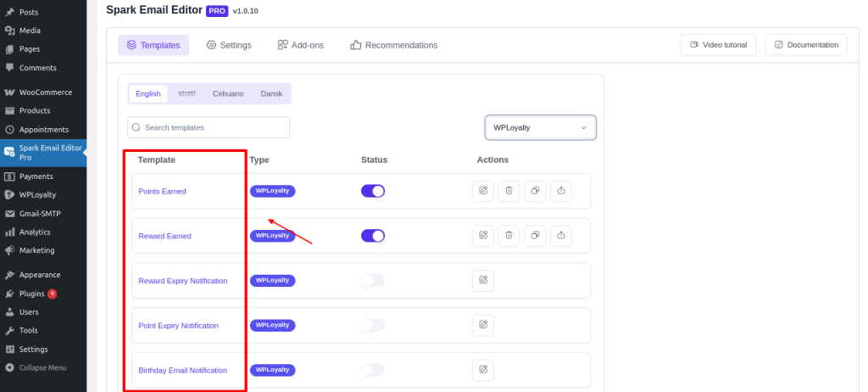
Task: Click the Collapse Menu arrow icon
Action: pyautogui.click(x=9, y=367)
